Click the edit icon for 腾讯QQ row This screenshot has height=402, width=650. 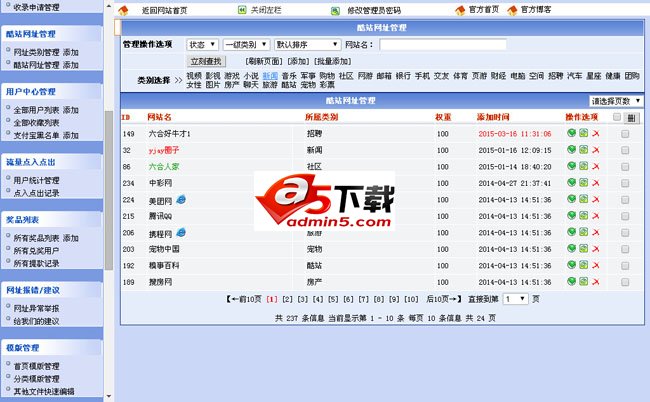(x=584, y=216)
